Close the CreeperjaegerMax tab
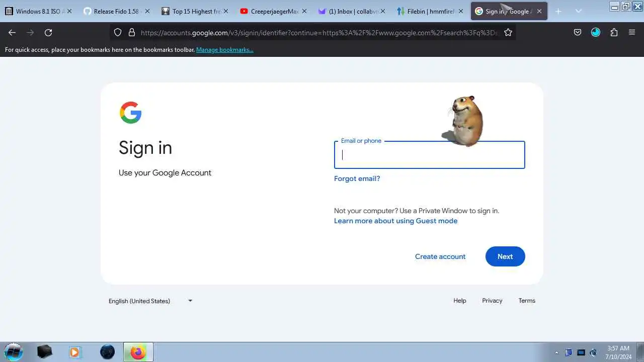 click(x=304, y=11)
